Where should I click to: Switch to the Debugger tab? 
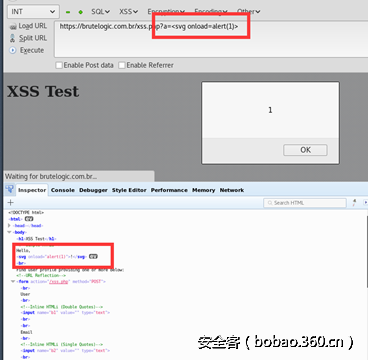[93, 190]
